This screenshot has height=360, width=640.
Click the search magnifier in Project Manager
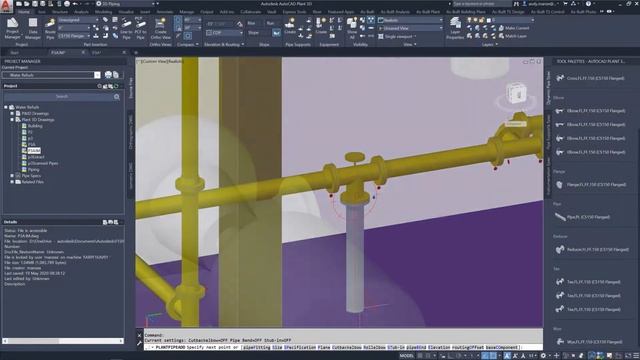click(117, 97)
